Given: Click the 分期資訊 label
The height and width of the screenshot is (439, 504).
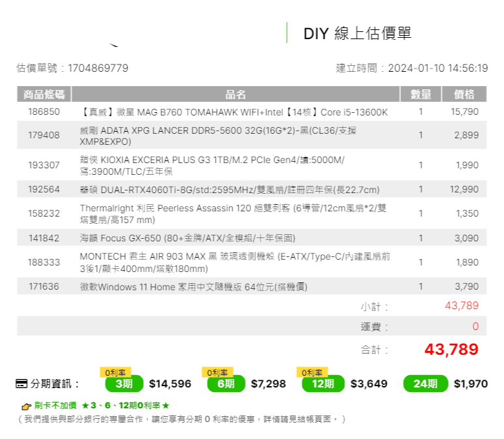Looking at the screenshot, I should 54,384.
